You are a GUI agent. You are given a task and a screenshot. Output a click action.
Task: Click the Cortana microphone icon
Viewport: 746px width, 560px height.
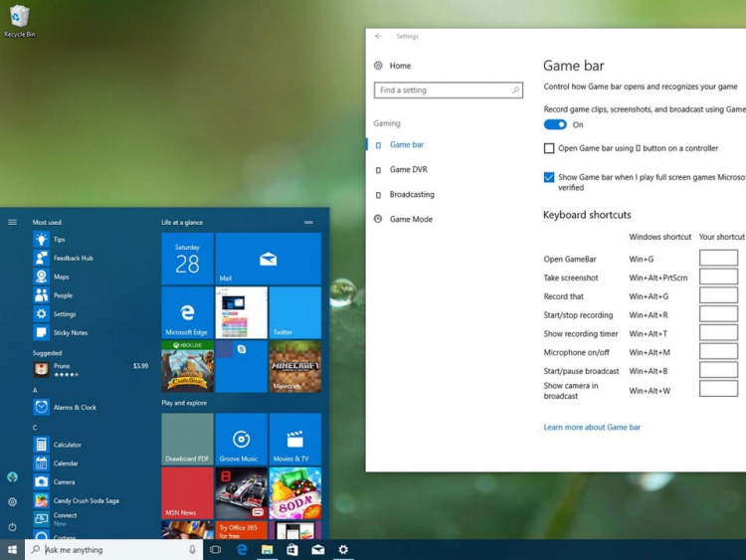pos(192,549)
